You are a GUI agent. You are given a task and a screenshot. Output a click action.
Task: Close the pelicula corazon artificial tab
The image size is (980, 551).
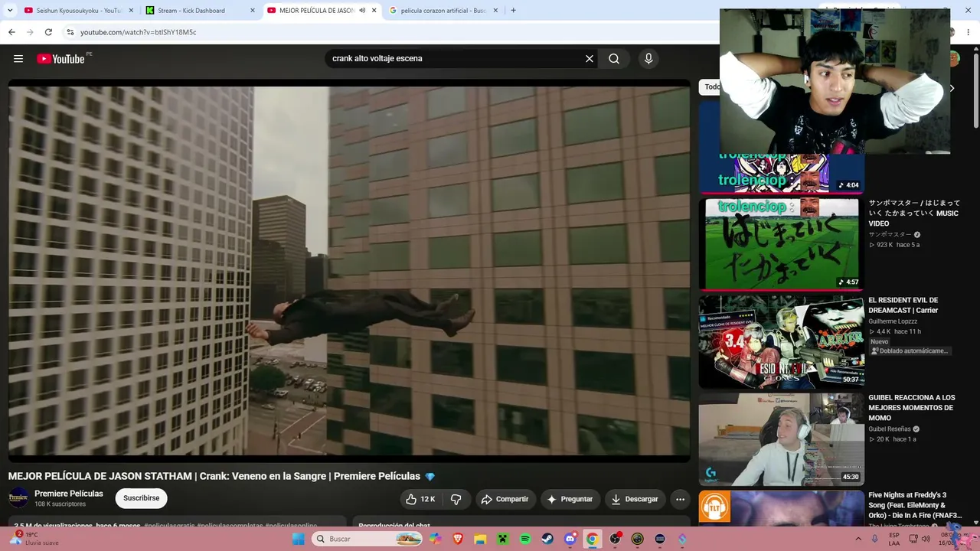coord(495,11)
